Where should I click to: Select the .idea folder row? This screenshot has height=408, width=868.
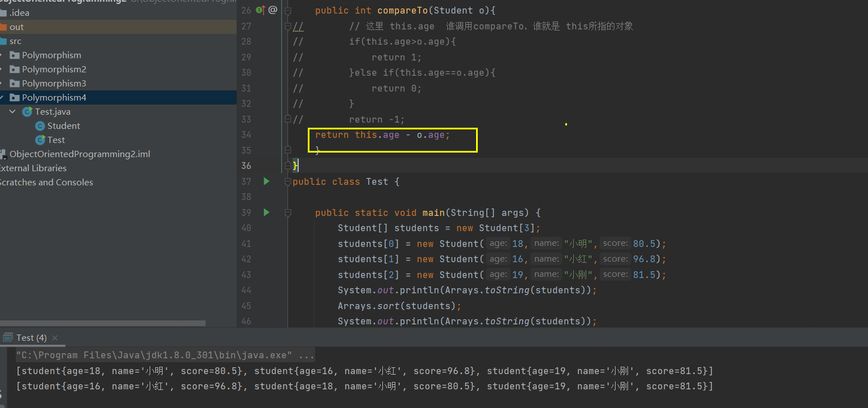pyautogui.click(x=118, y=13)
